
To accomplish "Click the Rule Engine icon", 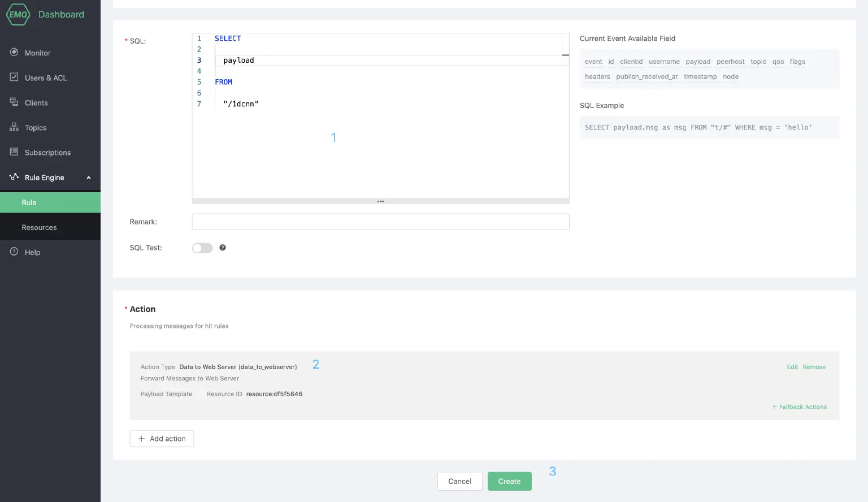I will (14, 177).
